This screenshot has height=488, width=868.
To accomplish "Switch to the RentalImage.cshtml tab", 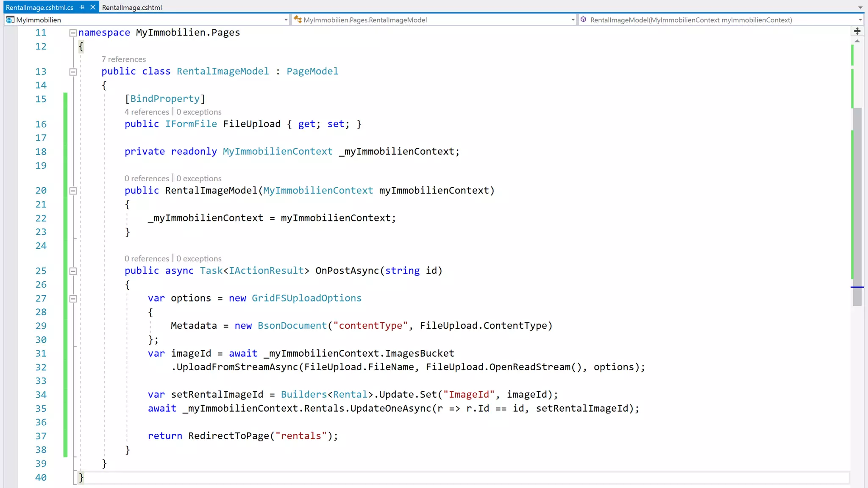I will click(132, 7).
